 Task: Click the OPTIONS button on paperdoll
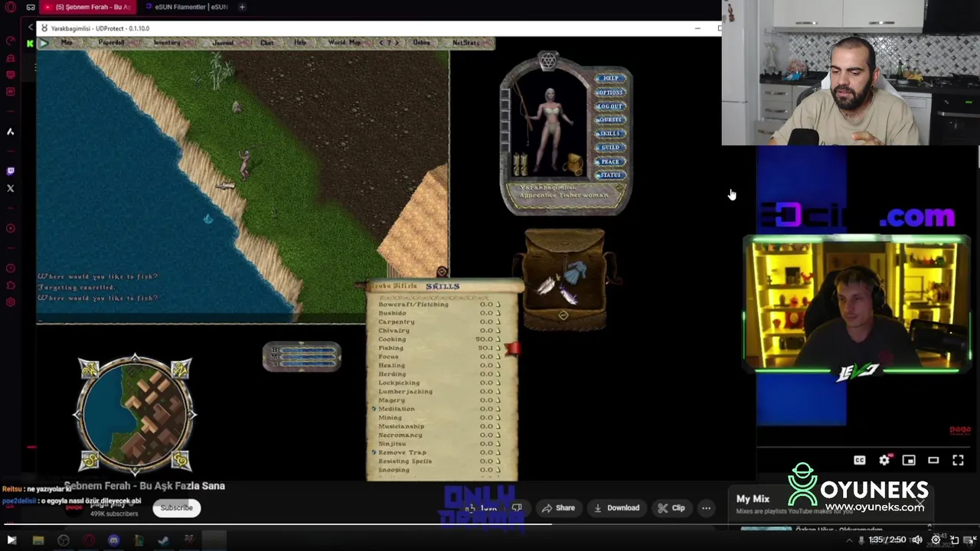click(610, 92)
